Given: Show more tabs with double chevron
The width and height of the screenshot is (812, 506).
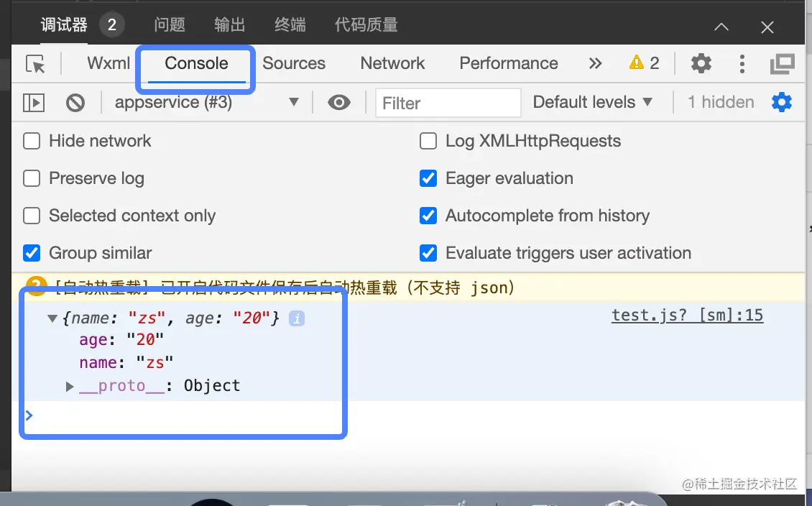Looking at the screenshot, I should point(595,63).
